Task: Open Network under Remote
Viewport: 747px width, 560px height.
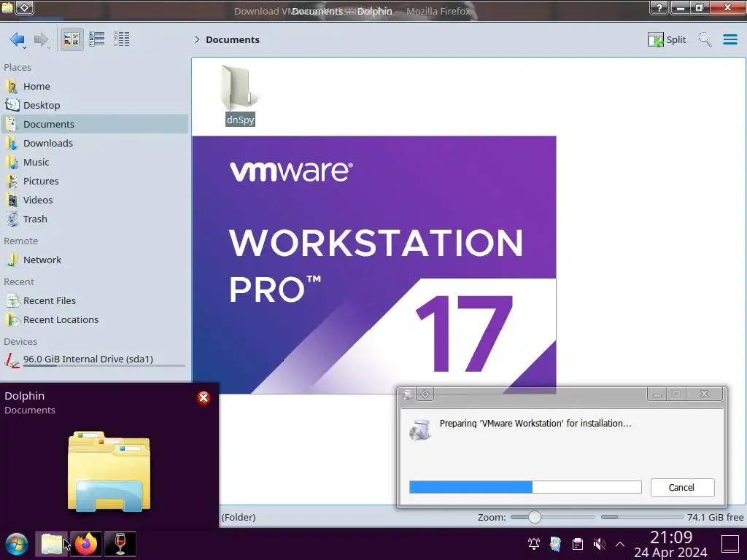Action: [x=95, y=260]
